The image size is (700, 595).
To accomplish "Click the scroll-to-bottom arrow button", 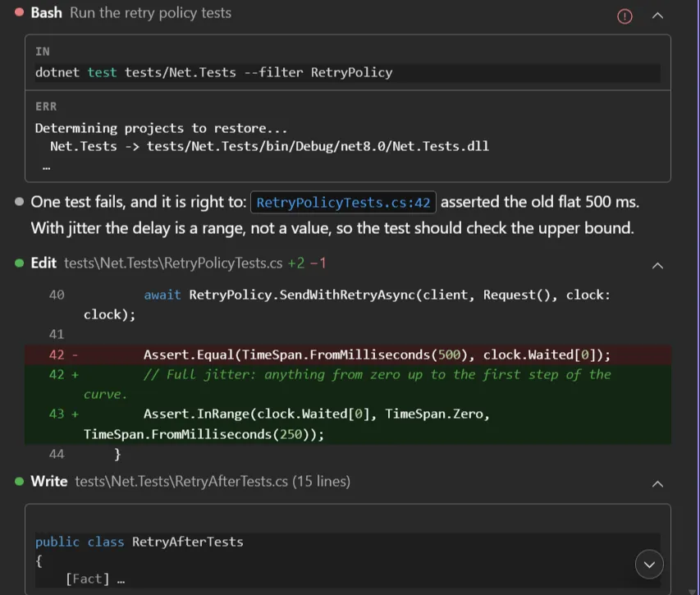I will pyautogui.click(x=649, y=565).
